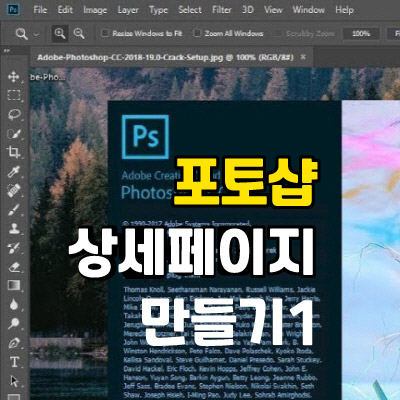400x400 pixels.
Task: Close the Crack-Setup.jpg document tab
Action: pyautogui.click(x=303, y=57)
